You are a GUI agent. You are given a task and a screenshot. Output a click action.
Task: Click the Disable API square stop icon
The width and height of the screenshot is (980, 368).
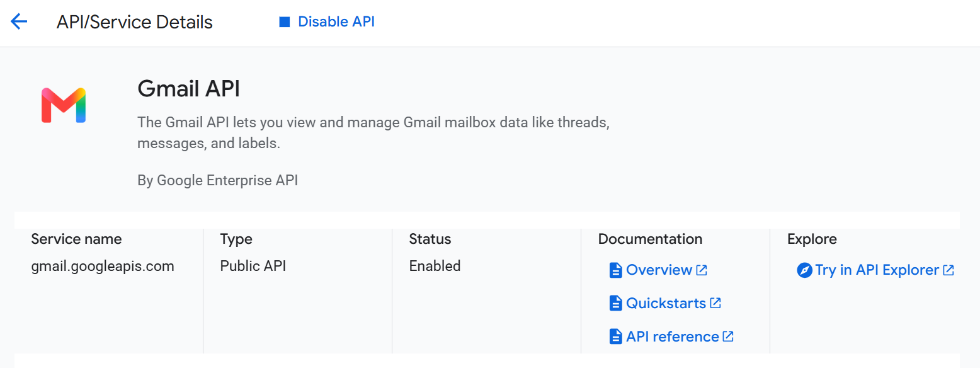284,22
